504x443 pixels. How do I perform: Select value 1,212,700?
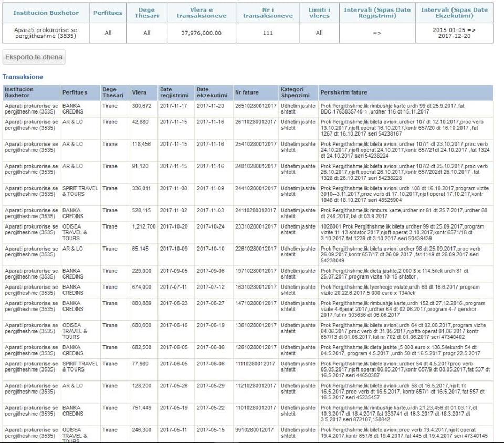coord(144,226)
